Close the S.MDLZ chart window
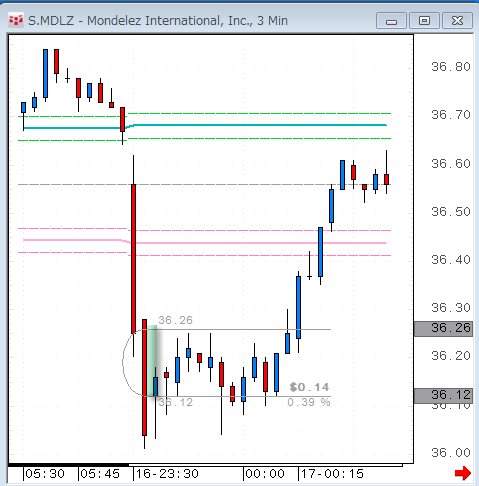The width and height of the screenshot is (479, 486). [457, 21]
